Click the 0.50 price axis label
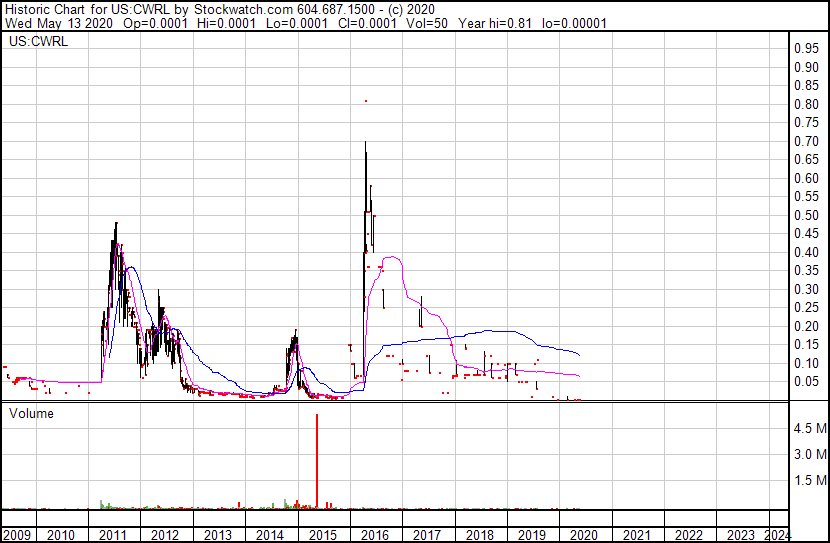The height and width of the screenshot is (543, 830). [806, 216]
